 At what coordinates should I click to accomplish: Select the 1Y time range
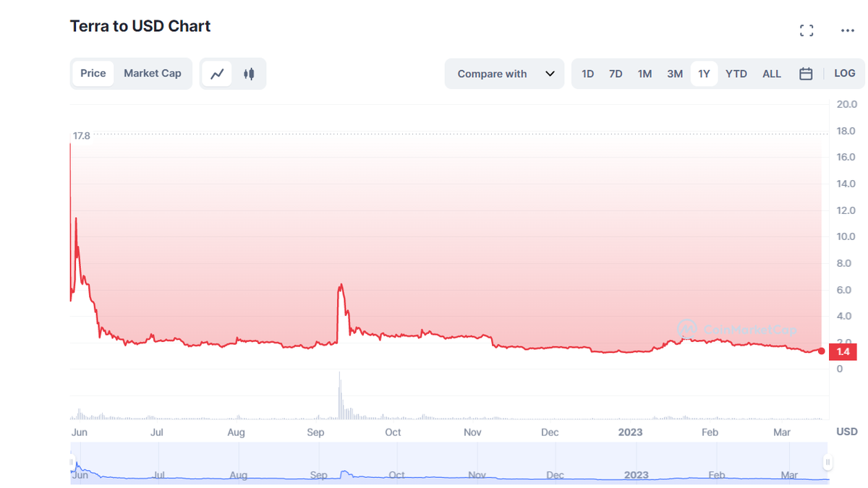(704, 74)
